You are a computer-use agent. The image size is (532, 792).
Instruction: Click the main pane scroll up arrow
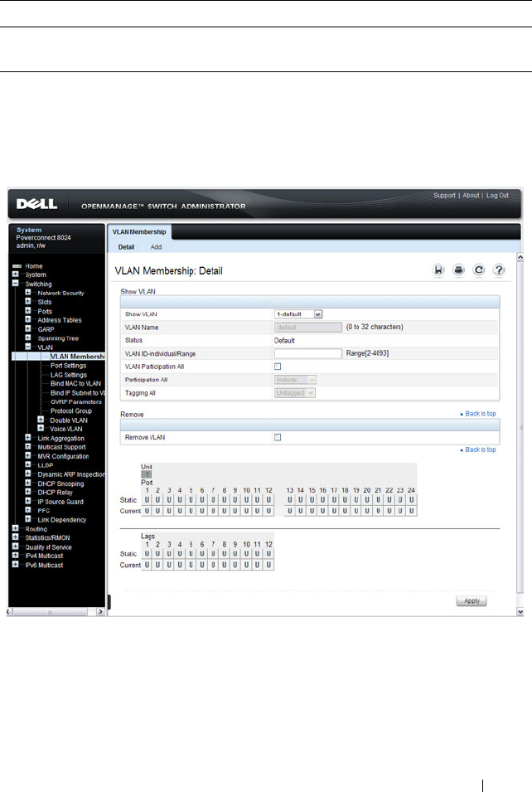point(520,258)
